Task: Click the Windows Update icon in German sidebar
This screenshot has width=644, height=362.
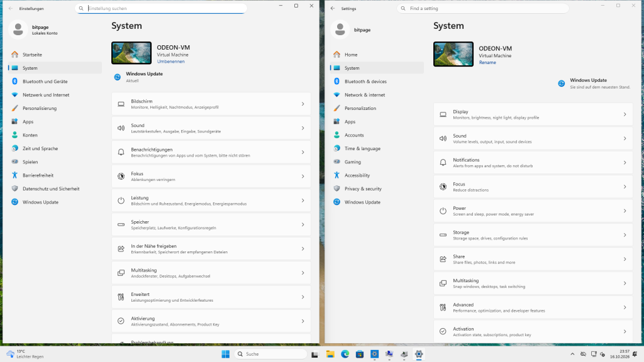Action: click(15, 202)
